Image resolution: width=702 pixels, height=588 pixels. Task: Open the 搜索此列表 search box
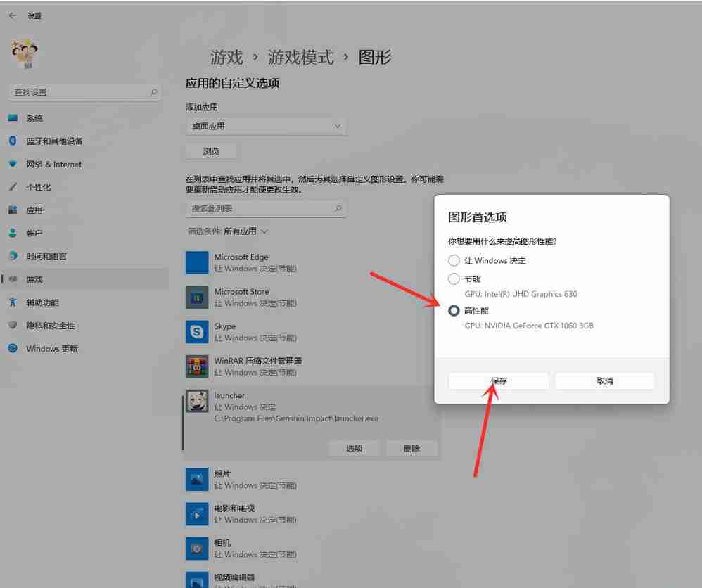point(265,208)
